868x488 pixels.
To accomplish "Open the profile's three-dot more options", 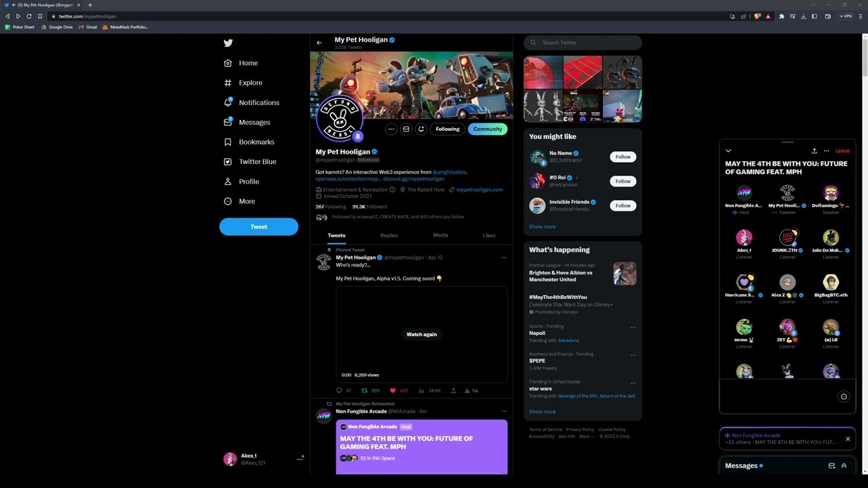I will [x=391, y=129].
